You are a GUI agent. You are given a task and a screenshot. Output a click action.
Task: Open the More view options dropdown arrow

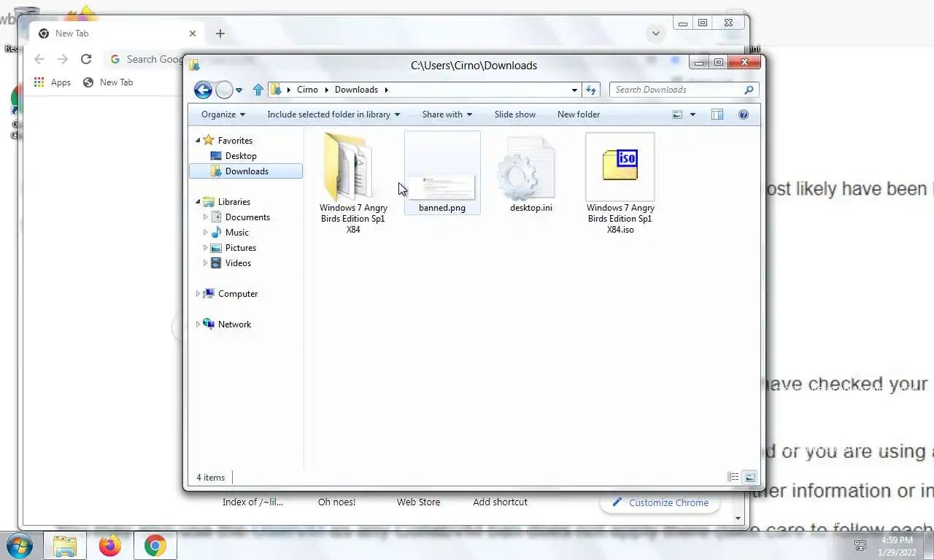692,114
